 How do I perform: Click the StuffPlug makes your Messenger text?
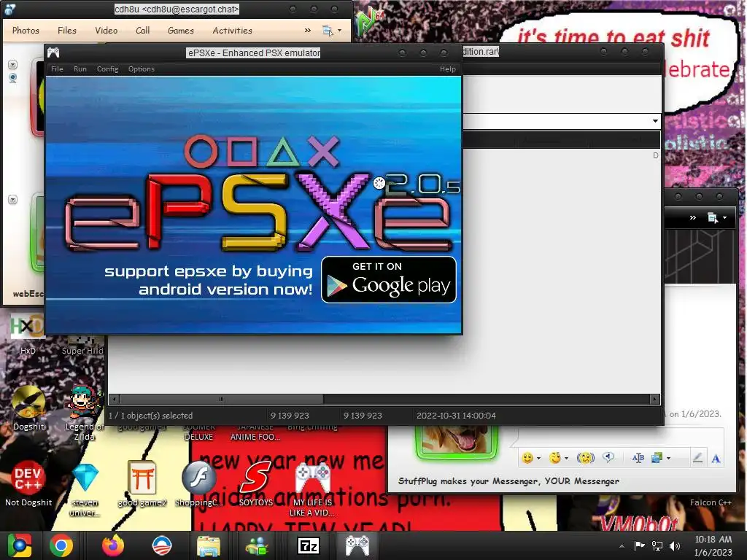(x=508, y=481)
